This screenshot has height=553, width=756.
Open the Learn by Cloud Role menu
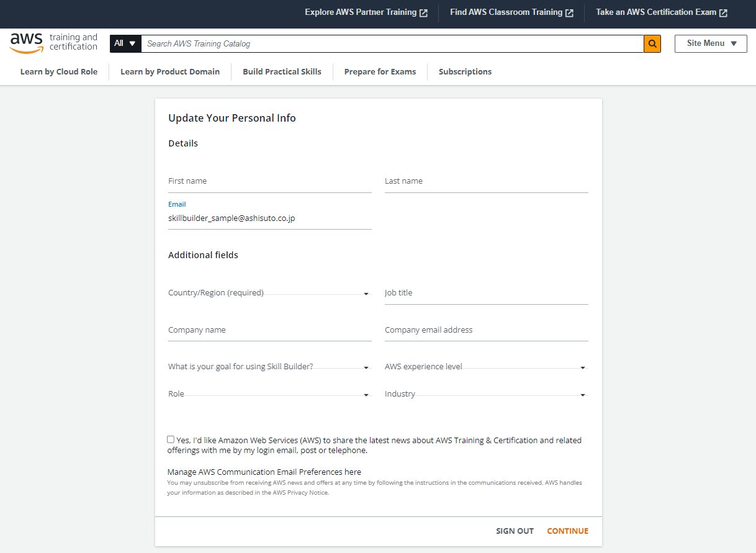[59, 72]
